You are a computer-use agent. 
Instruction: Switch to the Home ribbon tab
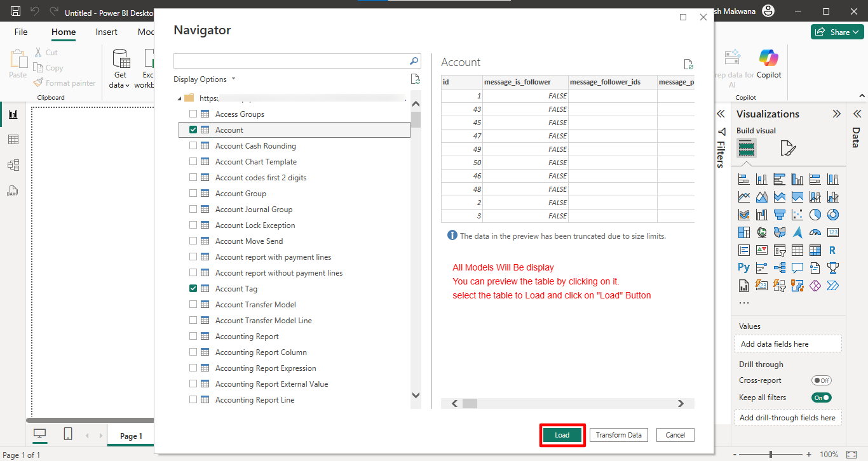pos(64,32)
